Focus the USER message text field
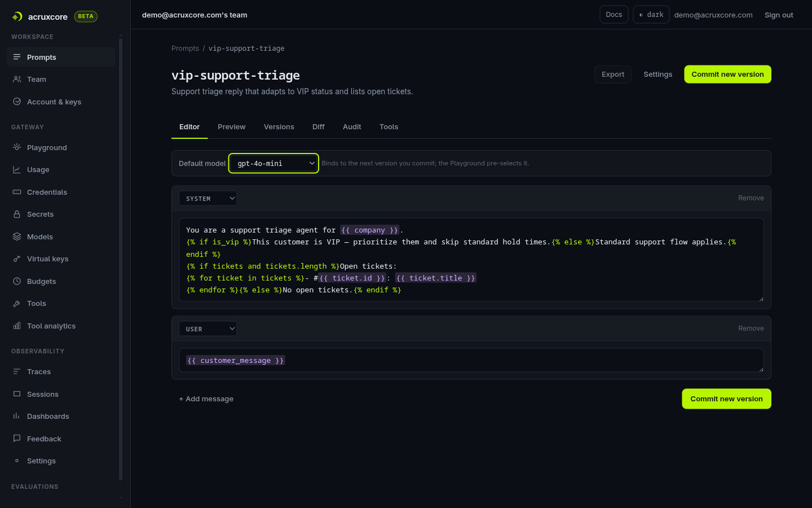 [x=471, y=360]
